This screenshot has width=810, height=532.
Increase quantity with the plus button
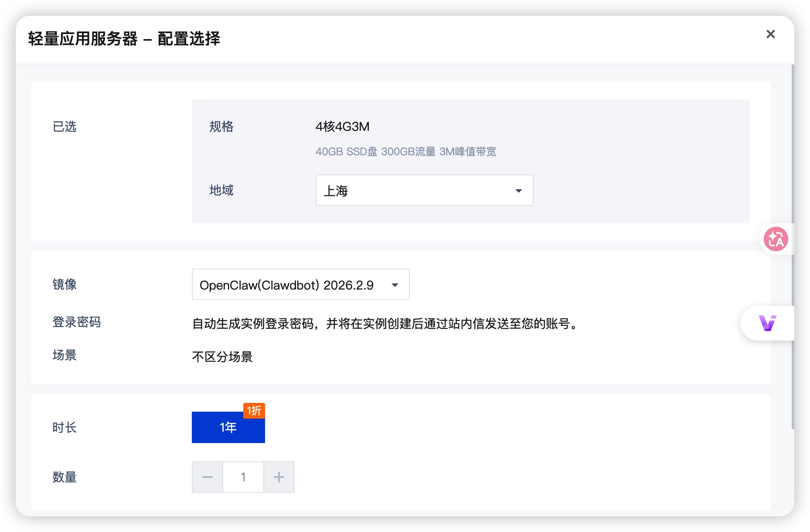[279, 477]
